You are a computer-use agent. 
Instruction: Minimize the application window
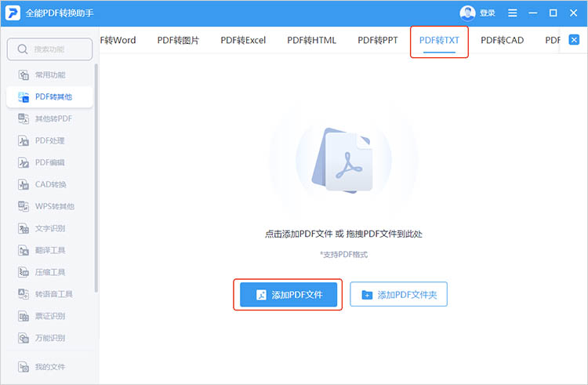533,13
